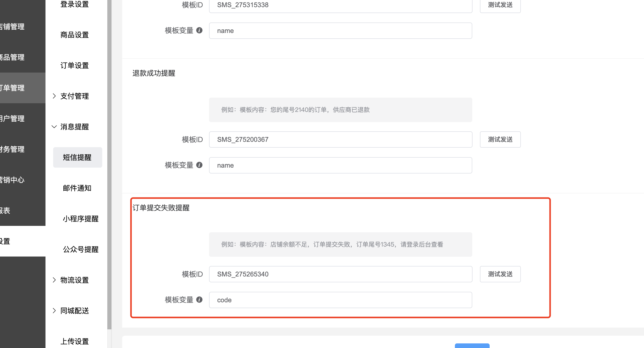Click info icon beside refund template variable
Image resolution: width=644 pixels, height=348 pixels.
[x=199, y=165]
